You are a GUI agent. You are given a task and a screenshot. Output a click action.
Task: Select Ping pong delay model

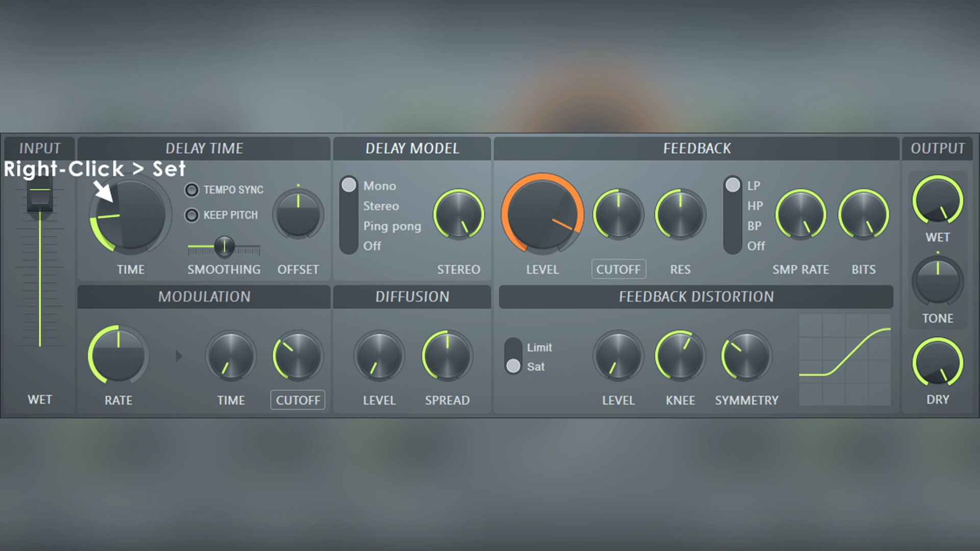(392, 226)
